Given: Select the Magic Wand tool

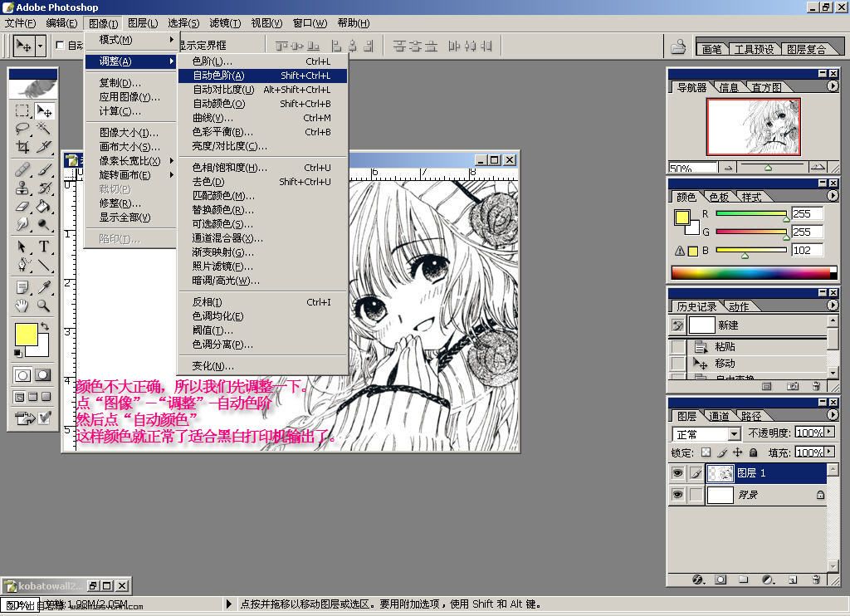Looking at the screenshot, I should click(x=43, y=129).
